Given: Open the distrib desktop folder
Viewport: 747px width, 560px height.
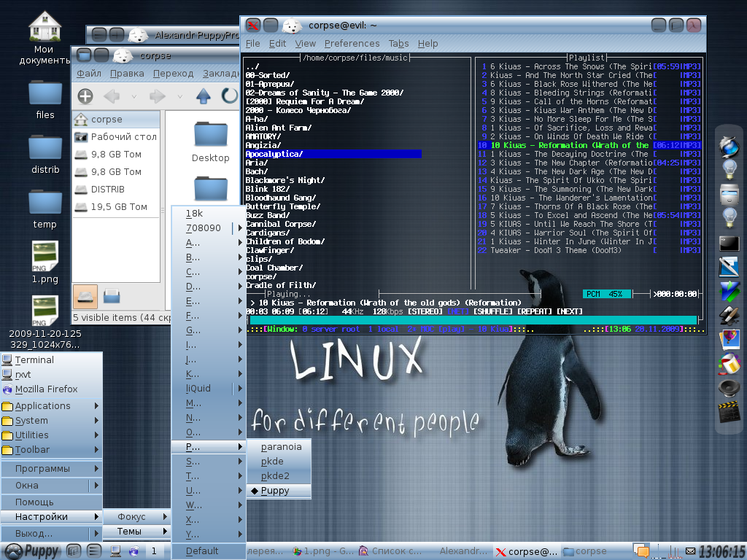Looking at the screenshot, I should 45,147.
